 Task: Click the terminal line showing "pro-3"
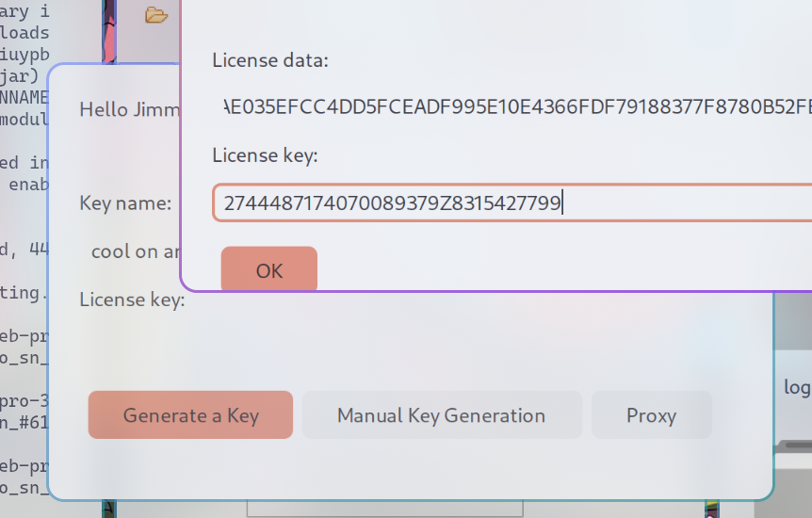coord(24,401)
